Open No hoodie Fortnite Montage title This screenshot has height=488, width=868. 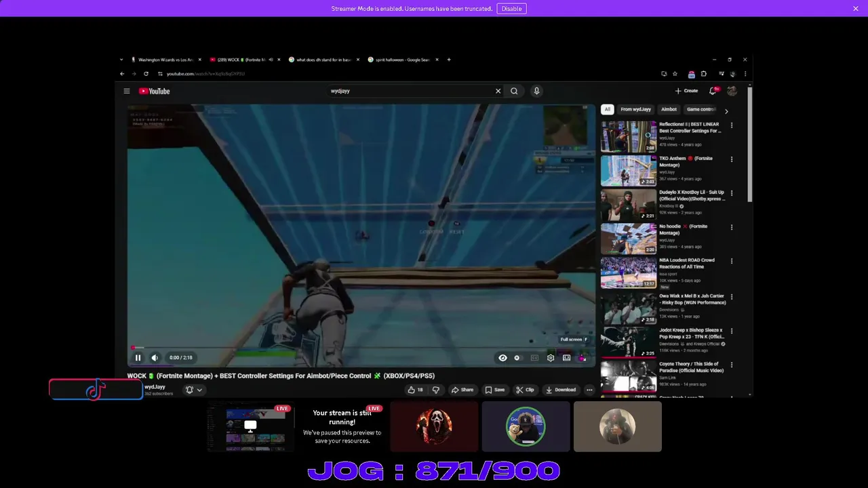coord(684,229)
